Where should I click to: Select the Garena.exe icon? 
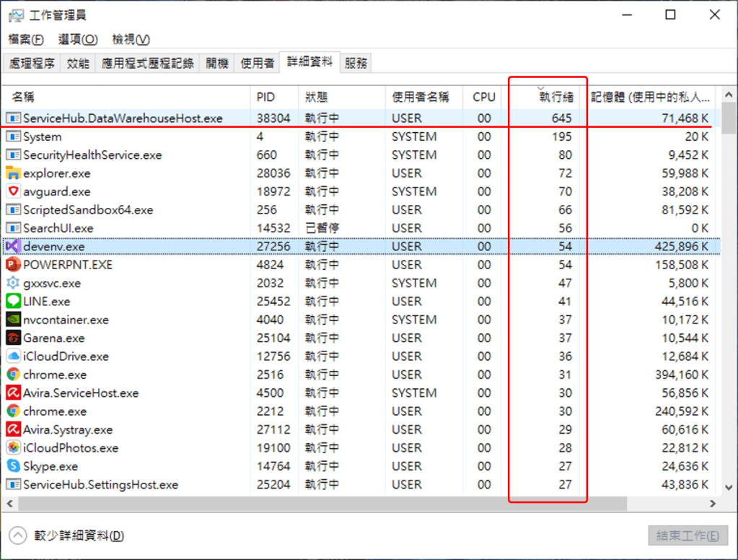pyautogui.click(x=13, y=338)
